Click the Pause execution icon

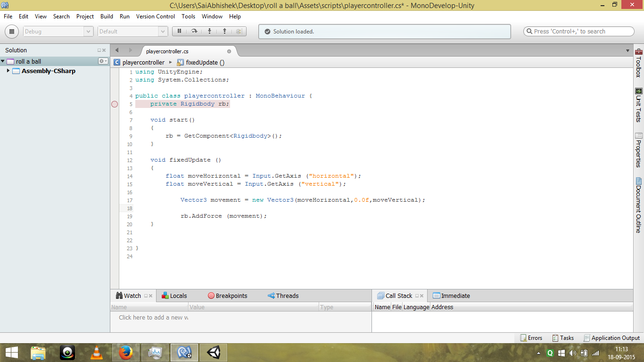[180, 31]
